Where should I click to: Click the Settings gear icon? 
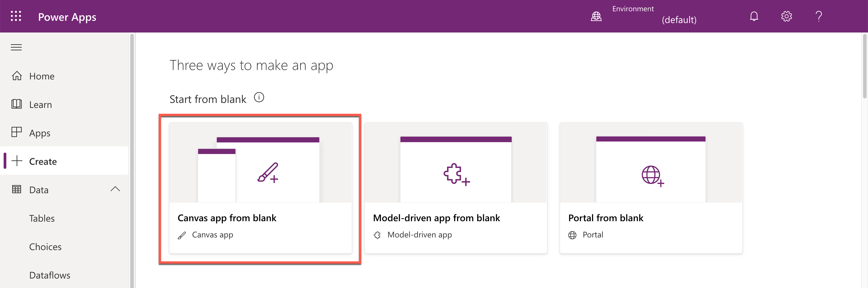coord(785,16)
